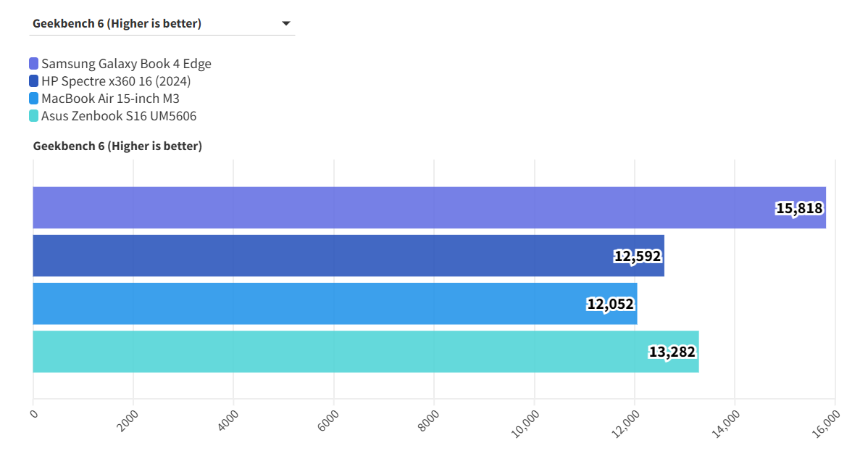Click the chart title above the bars

[117, 146]
